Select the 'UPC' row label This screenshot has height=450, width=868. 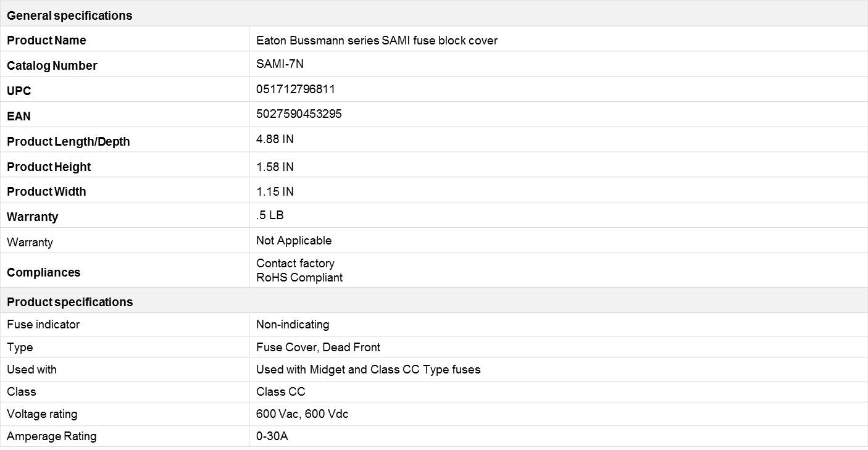pyautogui.click(x=19, y=91)
